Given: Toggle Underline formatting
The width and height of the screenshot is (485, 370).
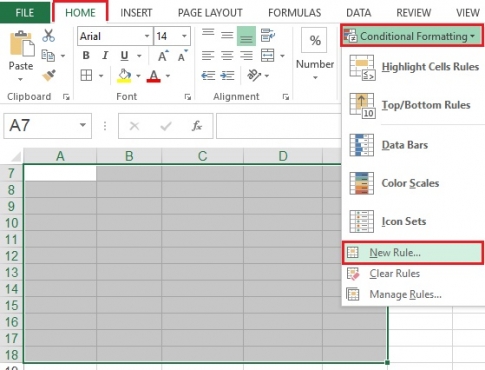Looking at the screenshot, I should click(124, 56).
